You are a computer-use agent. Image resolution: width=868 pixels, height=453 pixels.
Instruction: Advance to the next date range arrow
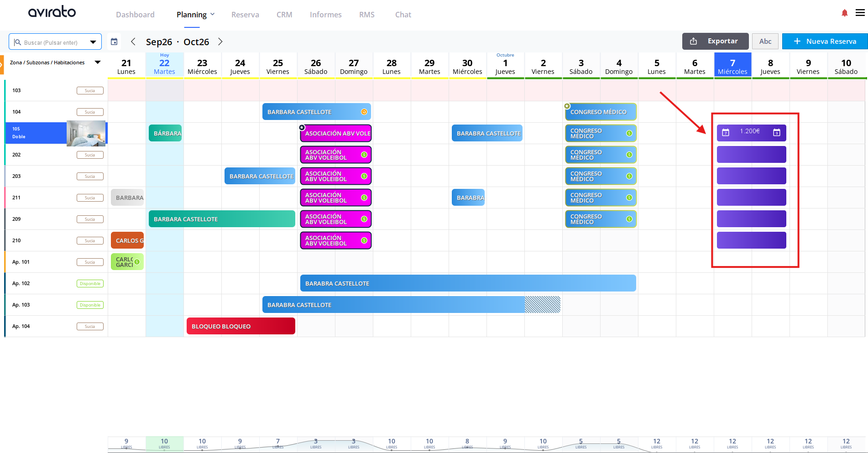pos(220,42)
